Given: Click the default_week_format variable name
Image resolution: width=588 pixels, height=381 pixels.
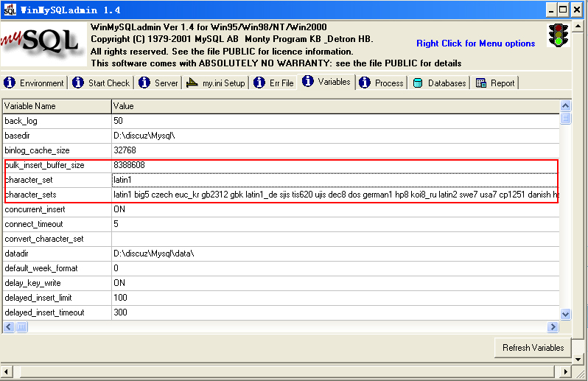Looking at the screenshot, I should click(x=41, y=268).
